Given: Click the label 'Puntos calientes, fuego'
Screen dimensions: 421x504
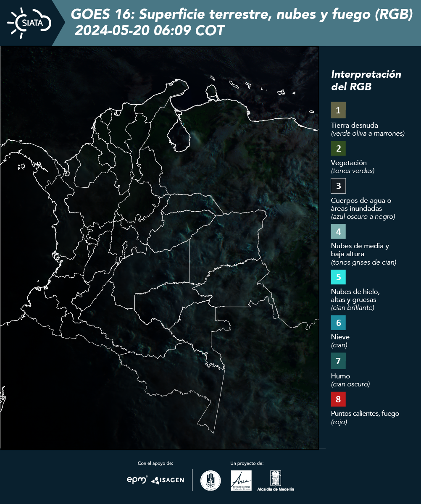Looking at the screenshot, I should click(365, 414).
